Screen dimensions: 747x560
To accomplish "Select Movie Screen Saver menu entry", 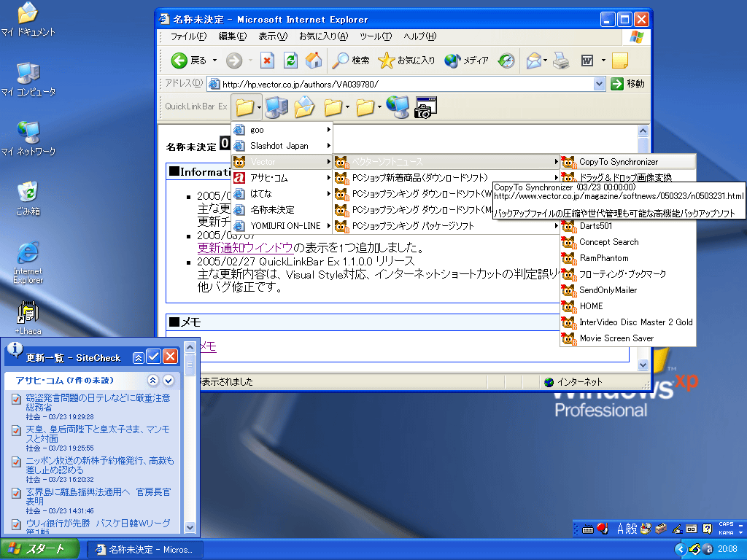I will [x=628, y=338].
